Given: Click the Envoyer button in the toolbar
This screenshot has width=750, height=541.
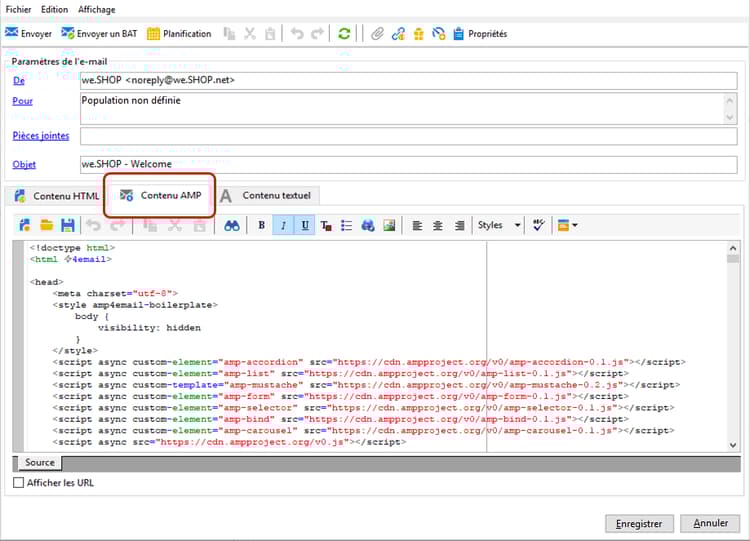Looking at the screenshot, I should (28, 33).
